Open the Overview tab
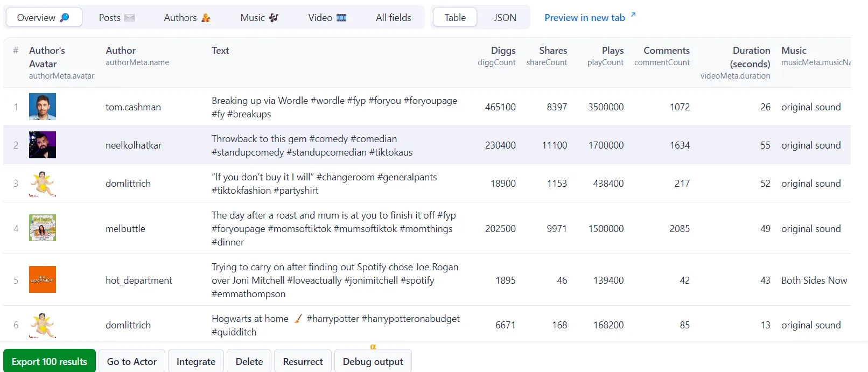This screenshot has height=372, width=868. point(44,17)
